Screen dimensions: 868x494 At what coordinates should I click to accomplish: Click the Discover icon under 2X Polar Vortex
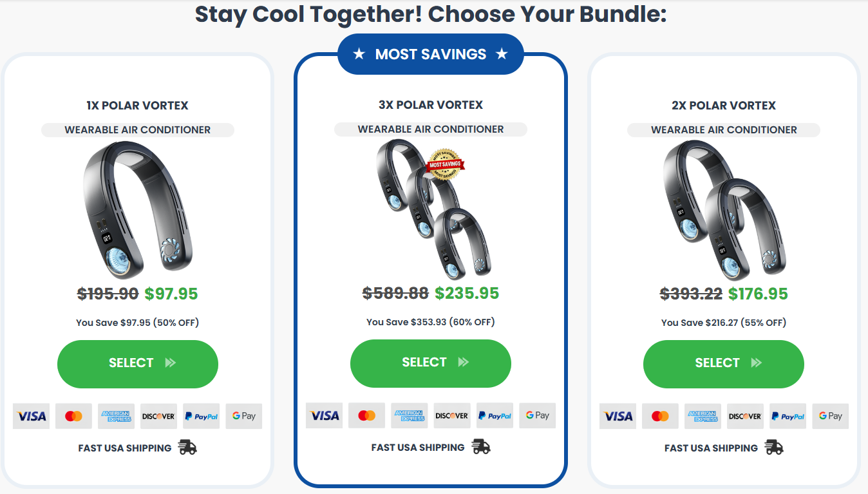[745, 416]
